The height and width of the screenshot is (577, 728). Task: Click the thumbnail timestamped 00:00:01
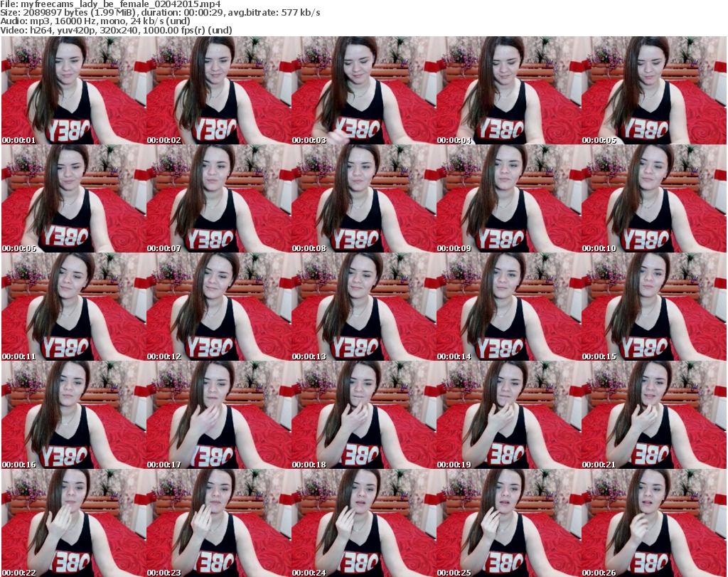tap(73, 90)
